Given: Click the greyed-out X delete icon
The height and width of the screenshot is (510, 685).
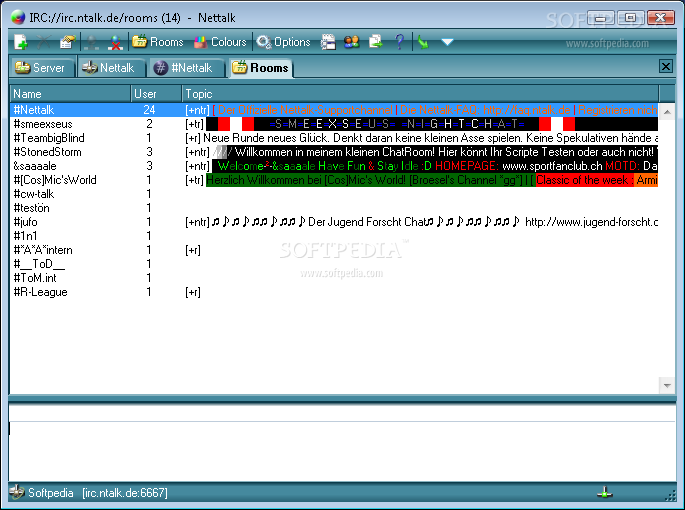Looking at the screenshot, I should point(44,42).
